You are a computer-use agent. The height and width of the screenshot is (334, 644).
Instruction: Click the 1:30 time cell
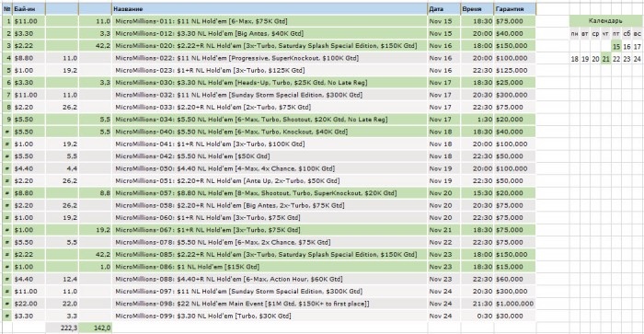(477, 119)
